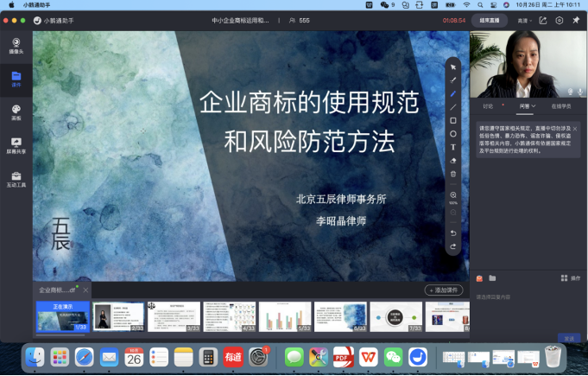Select the text T tool
The height and width of the screenshot is (376, 588).
[x=453, y=147]
